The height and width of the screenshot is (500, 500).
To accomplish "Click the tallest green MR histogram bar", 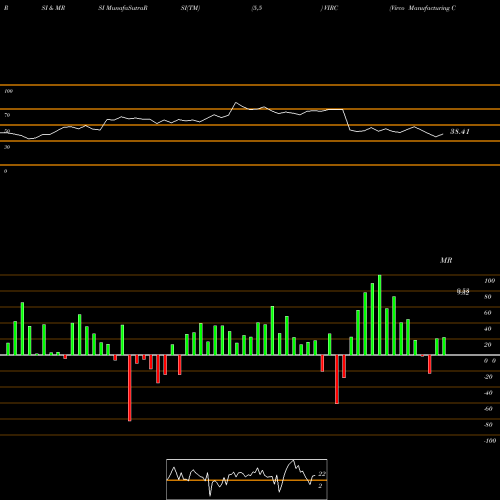I will [379, 315].
